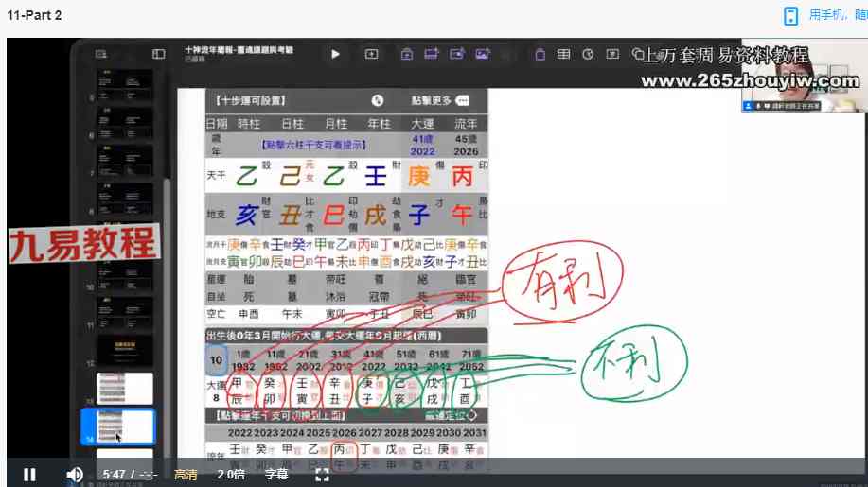
Task: Pause the video playback
Action: (x=29, y=475)
